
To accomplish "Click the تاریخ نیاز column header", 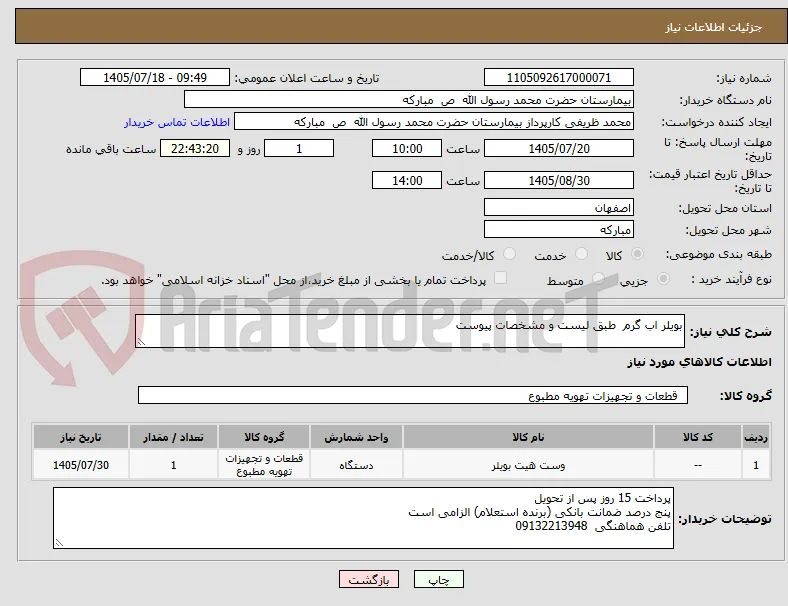I will [x=81, y=437].
